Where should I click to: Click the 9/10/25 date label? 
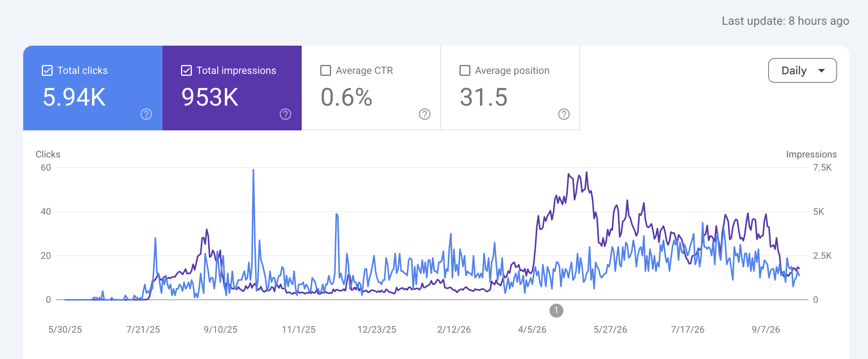point(220,330)
